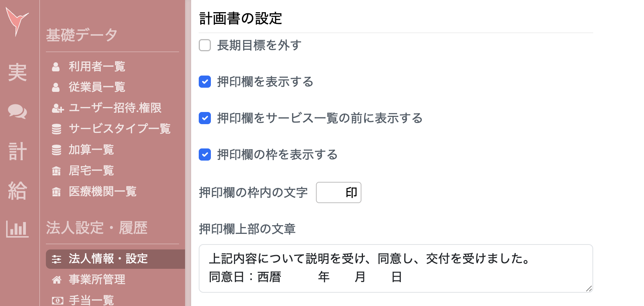644x306 pixels.
Task: Select the 実 icon in the left rail
Action: 17,73
